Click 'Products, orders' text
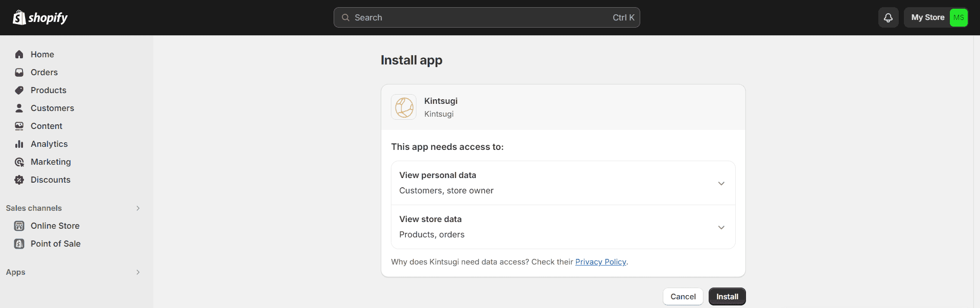Image resolution: width=980 pixels, height=308 pixels. point(432,234)
